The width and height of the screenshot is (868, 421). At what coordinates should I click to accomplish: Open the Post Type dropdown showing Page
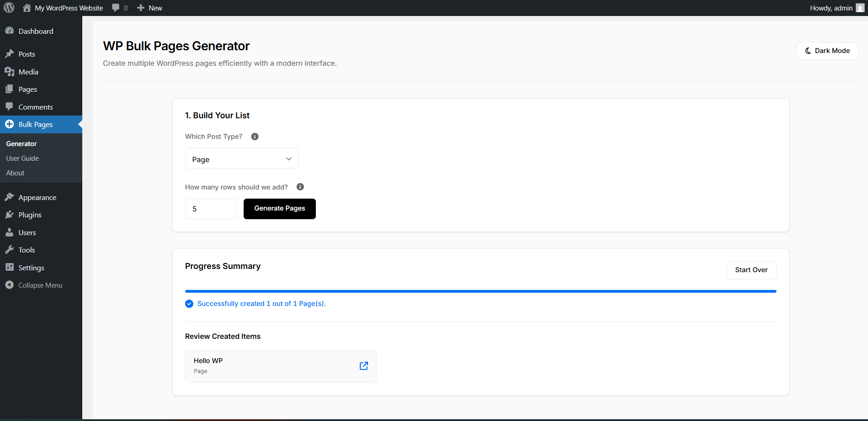point(242,158)
